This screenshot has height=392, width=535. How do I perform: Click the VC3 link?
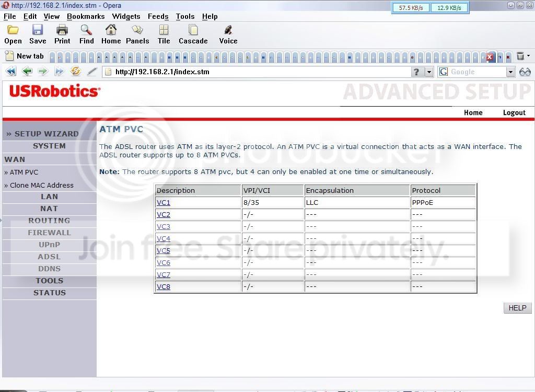click(x=163, y=226)
